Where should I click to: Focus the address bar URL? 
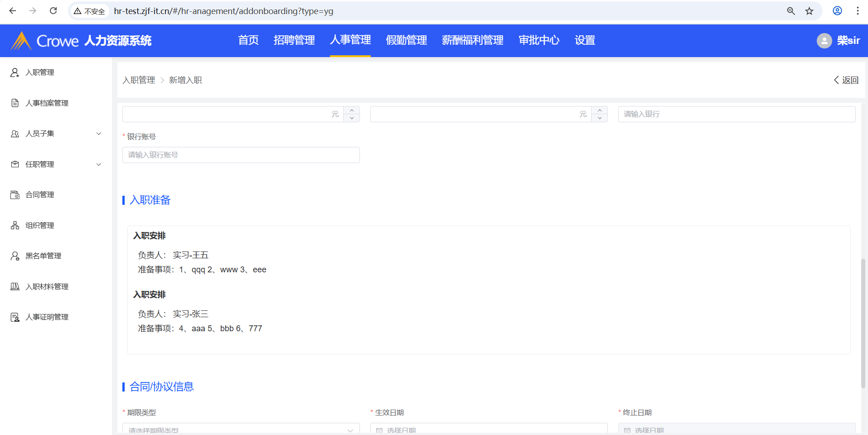(223, 11)
